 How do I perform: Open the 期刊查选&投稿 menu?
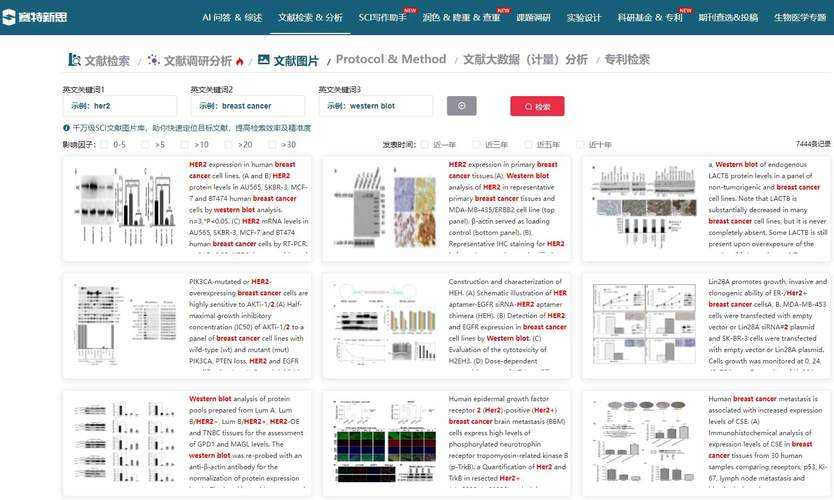point(728,18)
